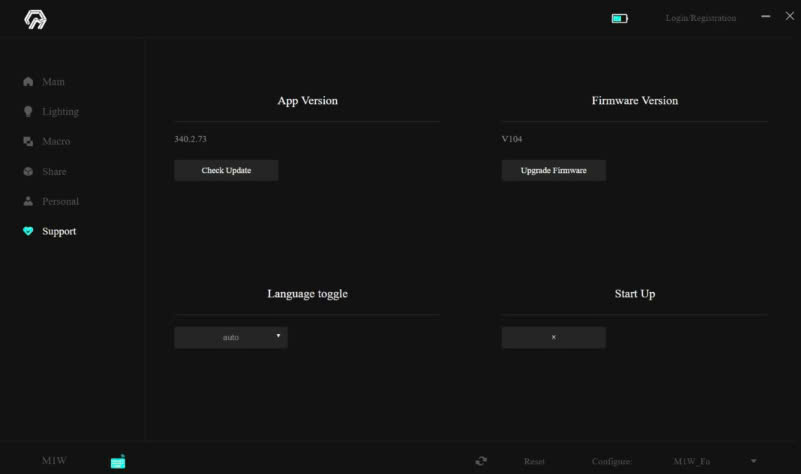Screen dimensions: 801x474
Task: Go to the Macro menu section
Action: coord(56,142)
